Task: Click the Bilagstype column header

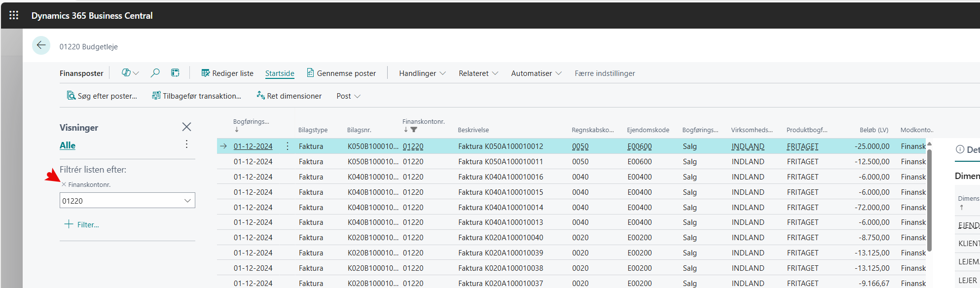Action: (x=313, y=130)
